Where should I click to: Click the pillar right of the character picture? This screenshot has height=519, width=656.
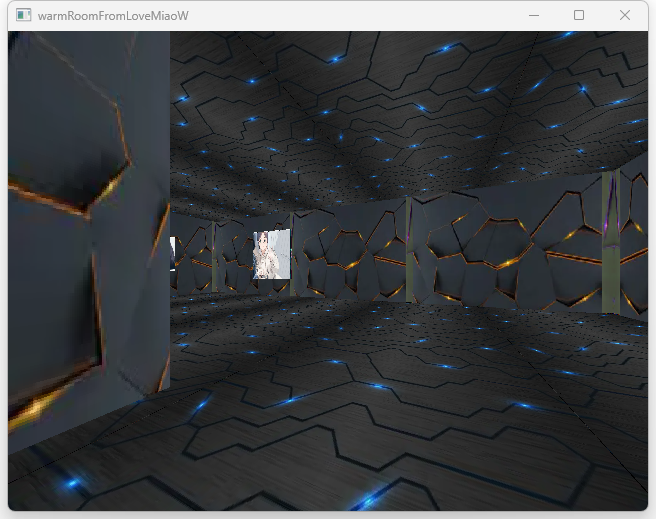coord(292,254)
